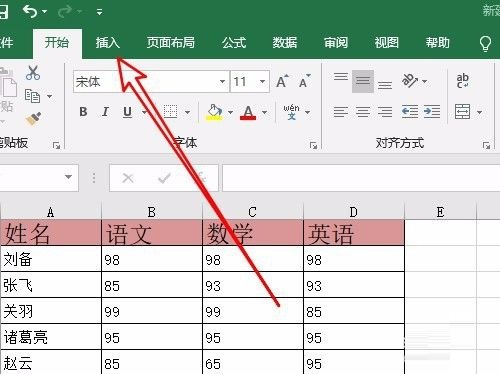Open the 页面布局 ribbon tab
This screenshot has height=374, width=500.
(171, 43)
